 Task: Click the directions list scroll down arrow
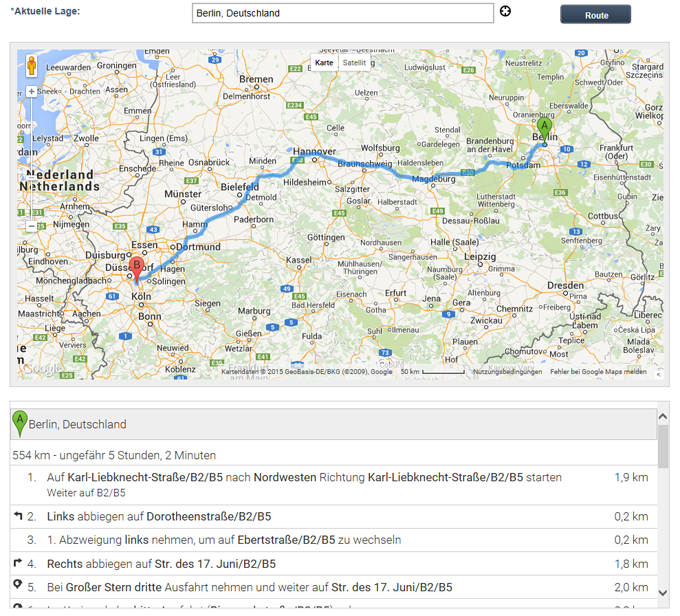[x=663, y=593]
